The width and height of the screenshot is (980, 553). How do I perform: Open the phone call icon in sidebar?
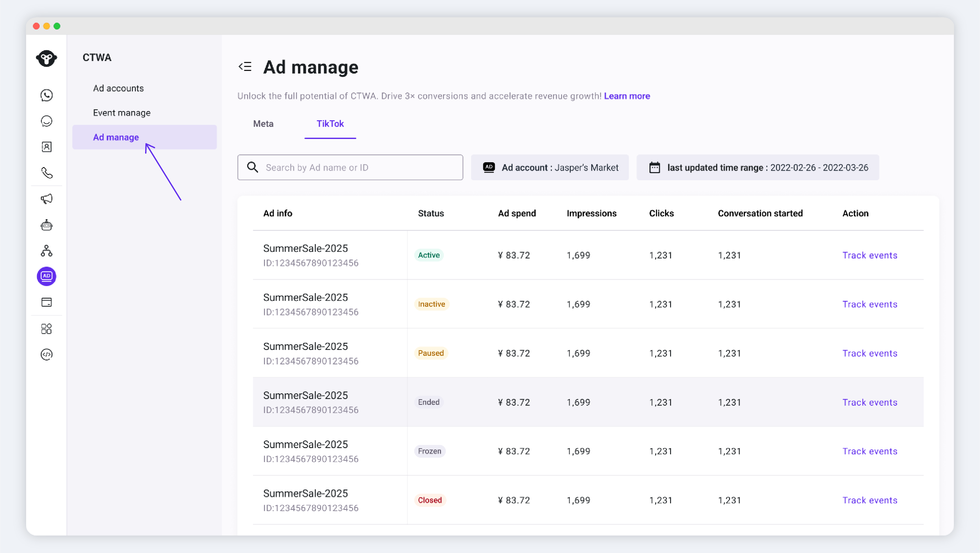[x=46, y=173]
